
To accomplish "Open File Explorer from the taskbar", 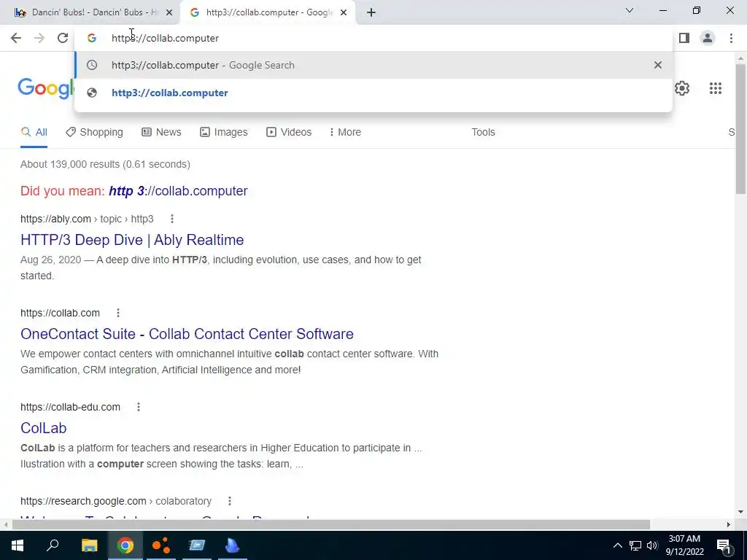I will click(89, 545).
